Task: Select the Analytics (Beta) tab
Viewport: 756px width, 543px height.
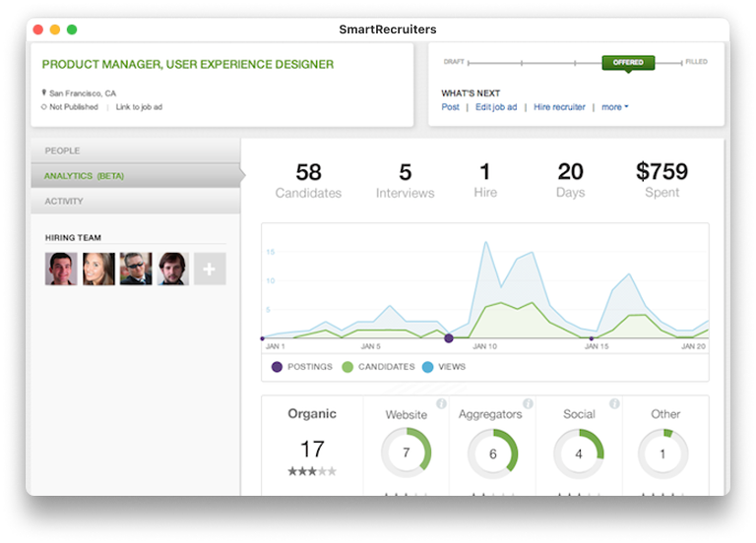Action: pos(136,176)
